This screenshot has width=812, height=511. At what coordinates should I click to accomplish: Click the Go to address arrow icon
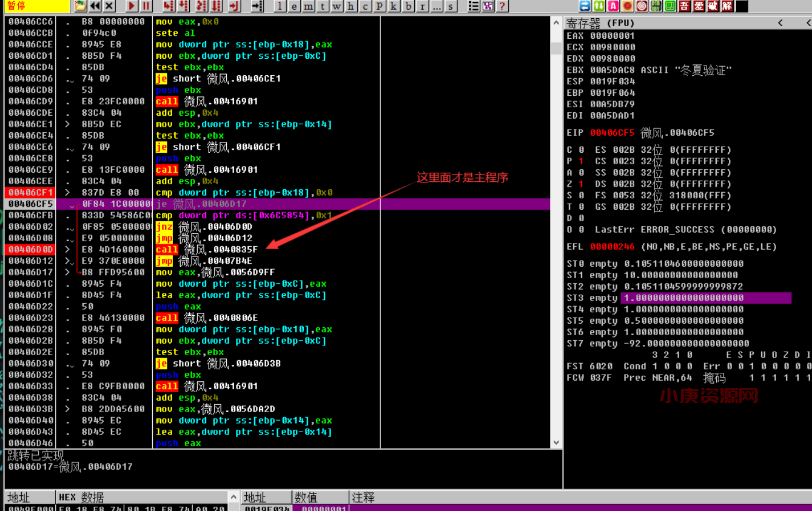[257, 6]
